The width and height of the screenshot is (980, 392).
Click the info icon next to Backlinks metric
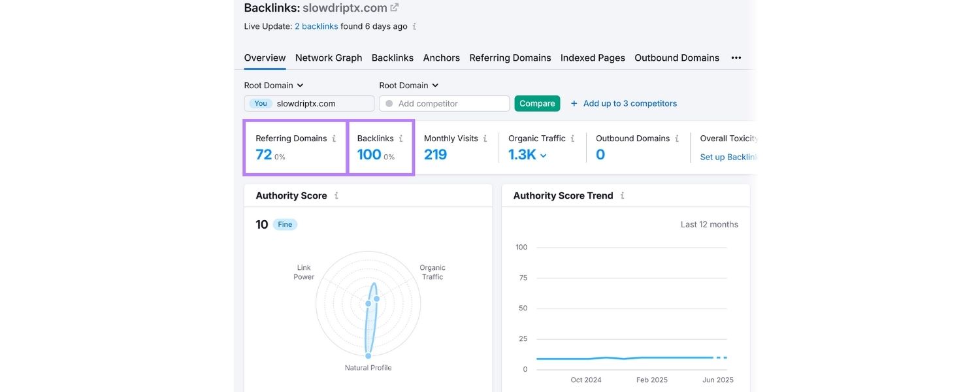coord(402,138)
